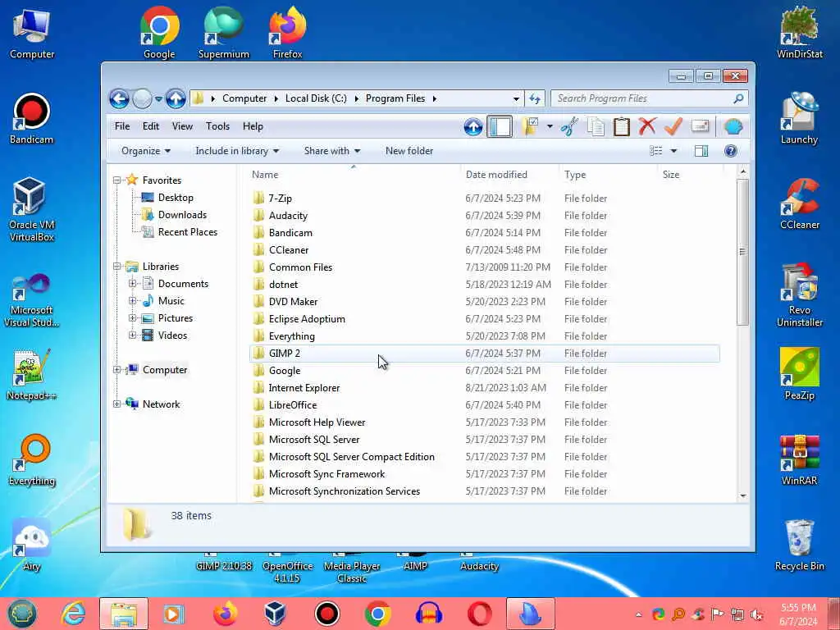The width and height of the screenshot is (840, 630).
Task: Collapse the Libraries tree node
Action: (x=116, y=267)
